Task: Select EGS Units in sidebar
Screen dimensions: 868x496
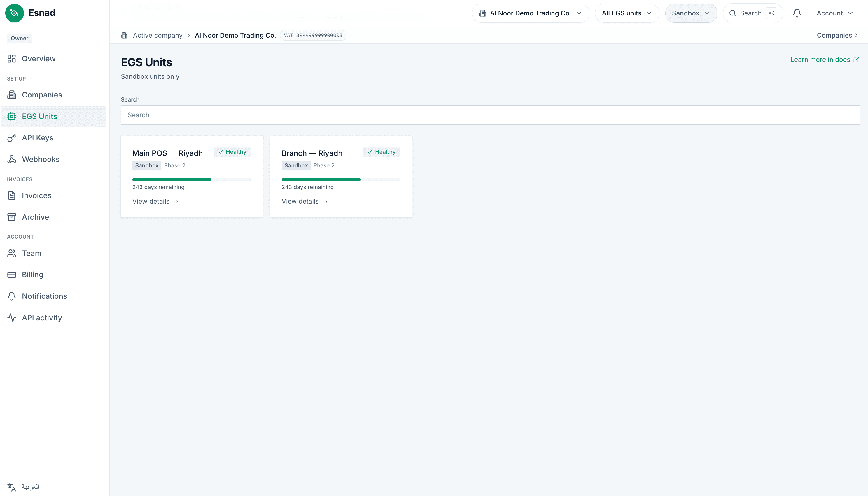Action: 53,116
